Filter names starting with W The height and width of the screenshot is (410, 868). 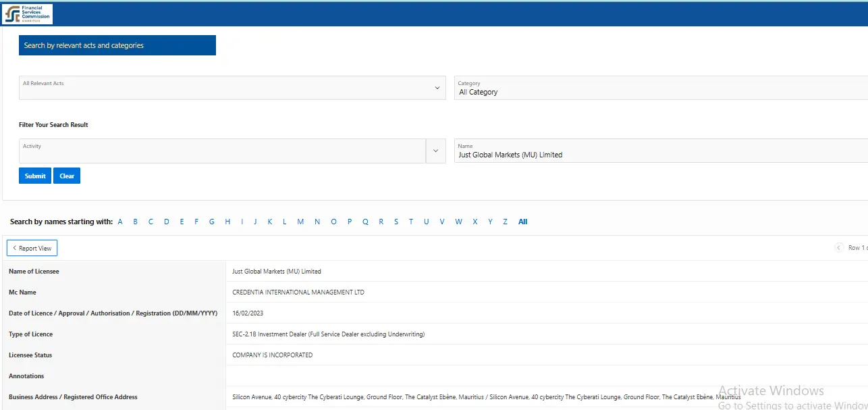click(x=458, y=222)
